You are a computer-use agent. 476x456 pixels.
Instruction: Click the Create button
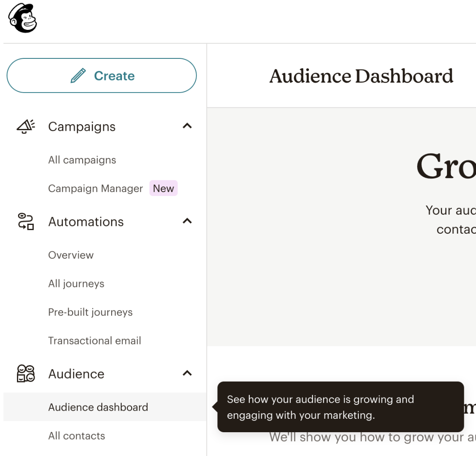(x=102, y=75)
